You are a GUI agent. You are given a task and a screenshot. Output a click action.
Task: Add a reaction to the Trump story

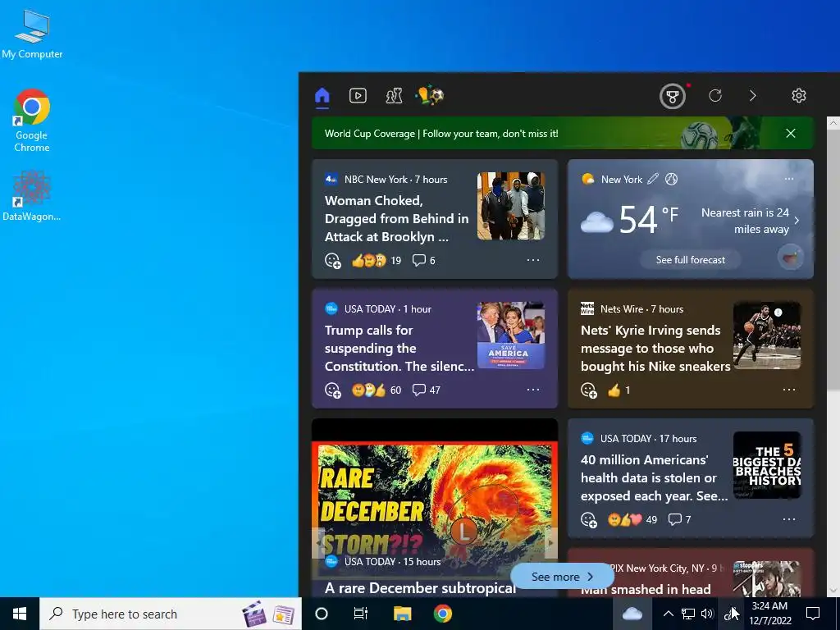click(333, 390)
